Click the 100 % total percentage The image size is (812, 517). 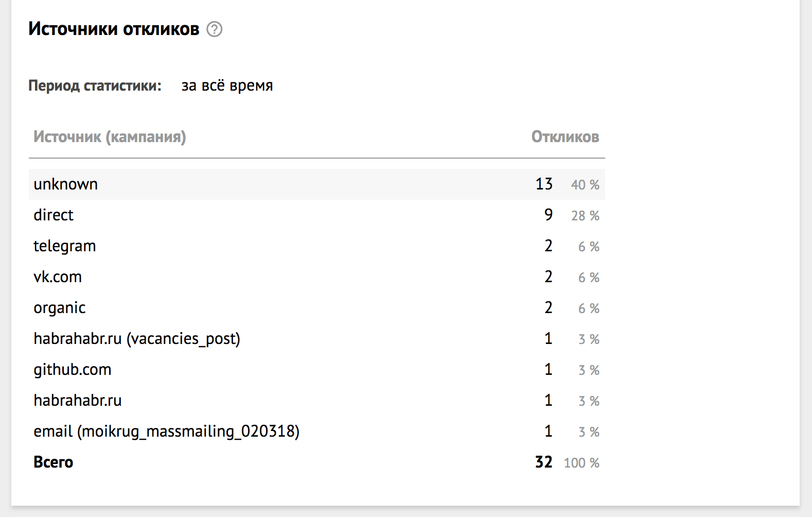581,463
